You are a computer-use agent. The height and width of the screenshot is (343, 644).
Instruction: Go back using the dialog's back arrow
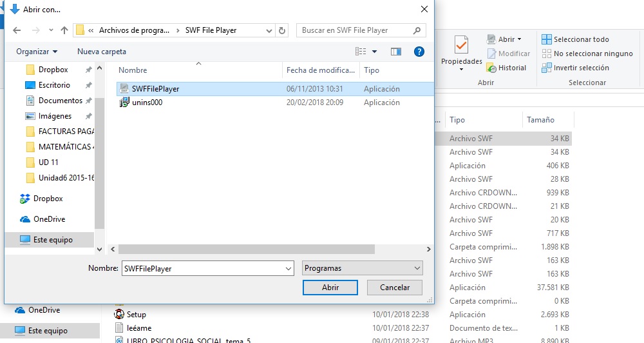click(x=17, y=30)
